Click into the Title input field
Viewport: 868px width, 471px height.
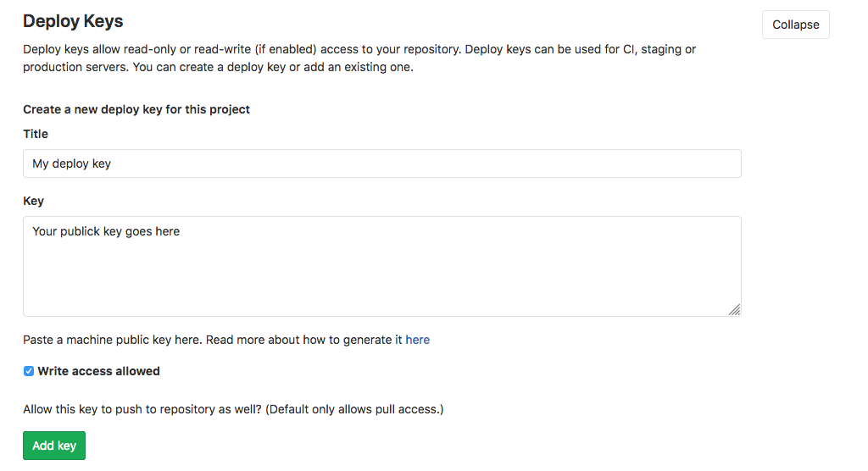pyautogui.click(x=381, y=163)
